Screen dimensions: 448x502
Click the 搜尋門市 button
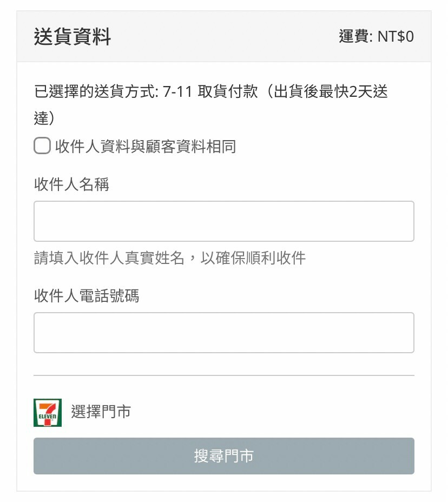pos(224,456)
